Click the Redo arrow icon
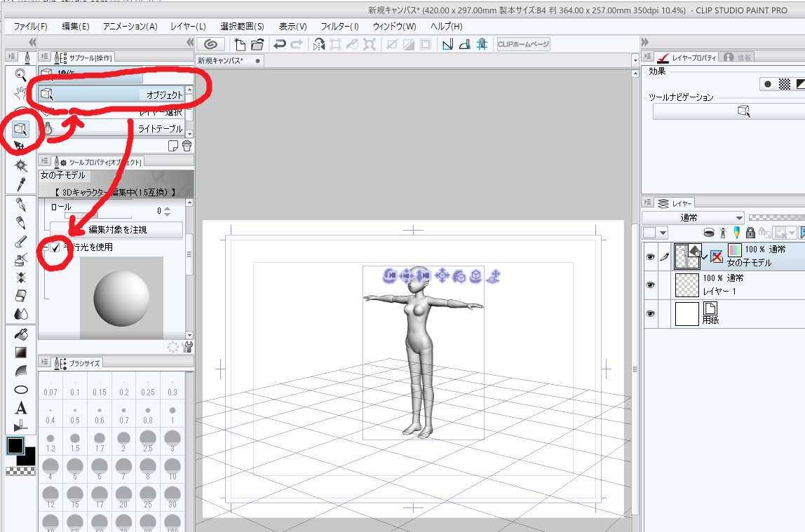This screenshot has height=532, width=805. 296,45
